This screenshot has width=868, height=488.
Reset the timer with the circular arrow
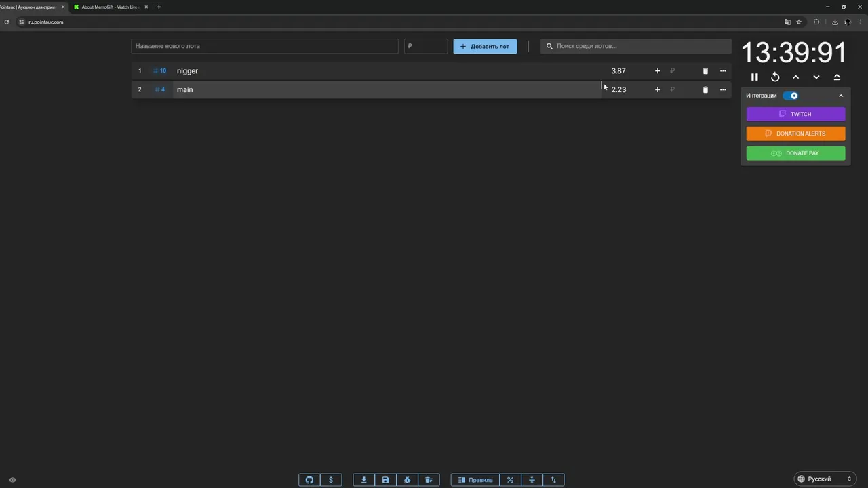coord(775,77)
